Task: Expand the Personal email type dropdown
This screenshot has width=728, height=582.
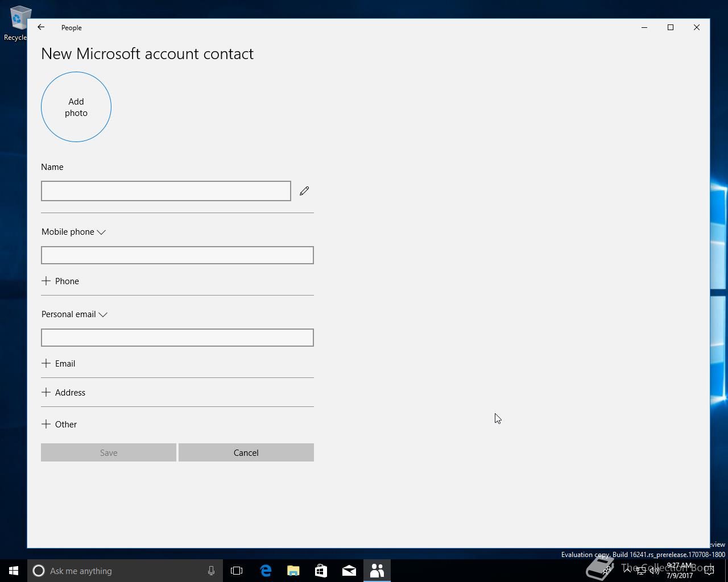Action: [75, 314]
